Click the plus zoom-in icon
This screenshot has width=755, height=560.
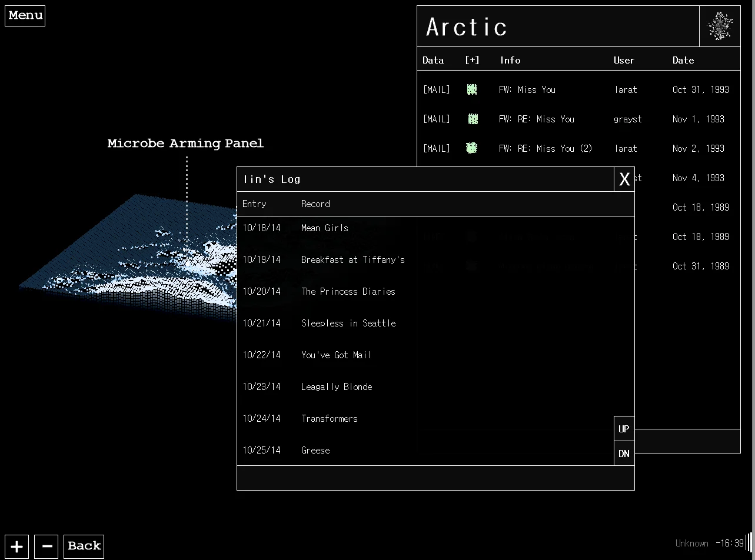17,546
